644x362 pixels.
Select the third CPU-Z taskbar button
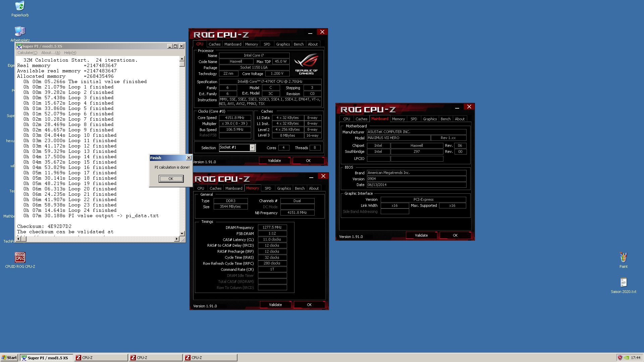211,358
